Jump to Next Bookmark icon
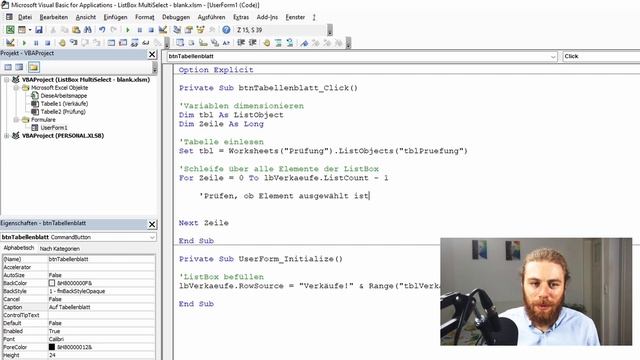The image size is (640, 360). [316, 43]
